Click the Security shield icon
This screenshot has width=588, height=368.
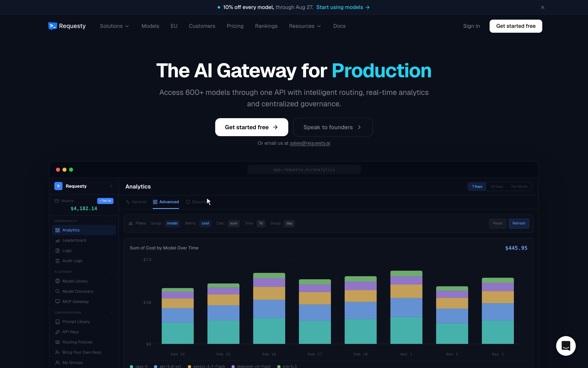pos(188,202)
